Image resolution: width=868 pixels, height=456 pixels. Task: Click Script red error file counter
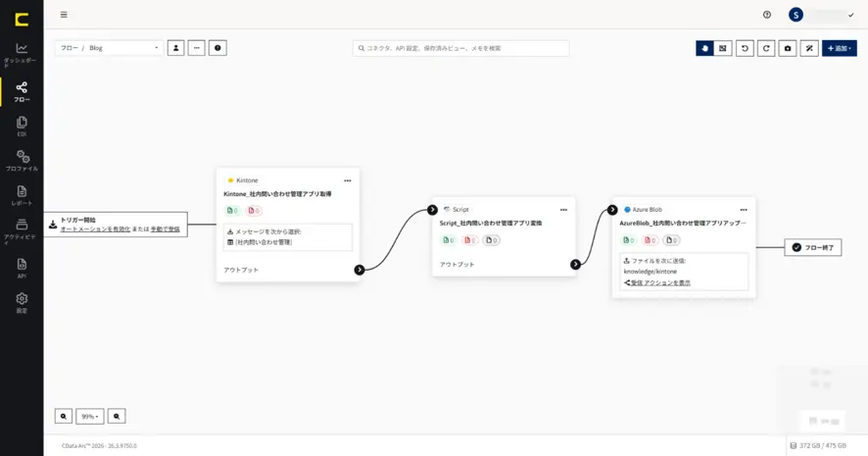click(x=470, y=240)
